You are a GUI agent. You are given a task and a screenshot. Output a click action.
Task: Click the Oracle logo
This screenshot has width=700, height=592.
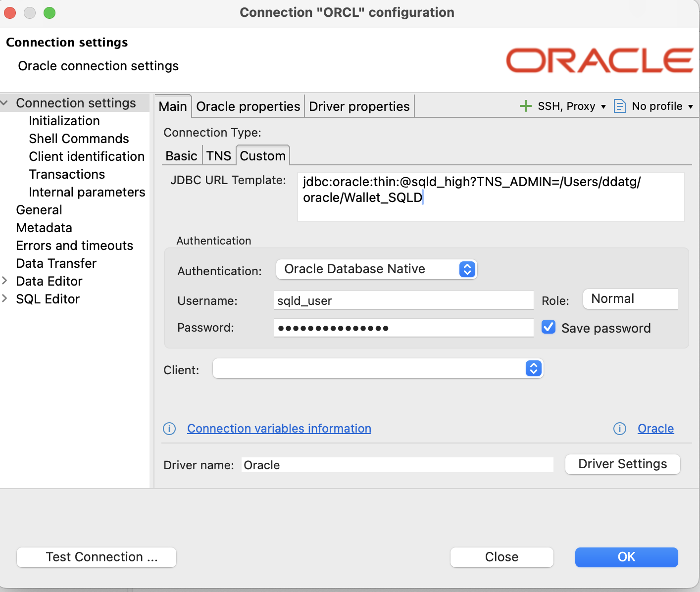coord(600,60)
